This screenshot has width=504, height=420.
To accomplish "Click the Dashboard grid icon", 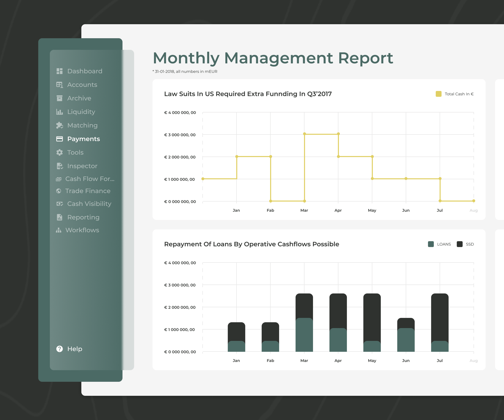I will tap(59, 71).
